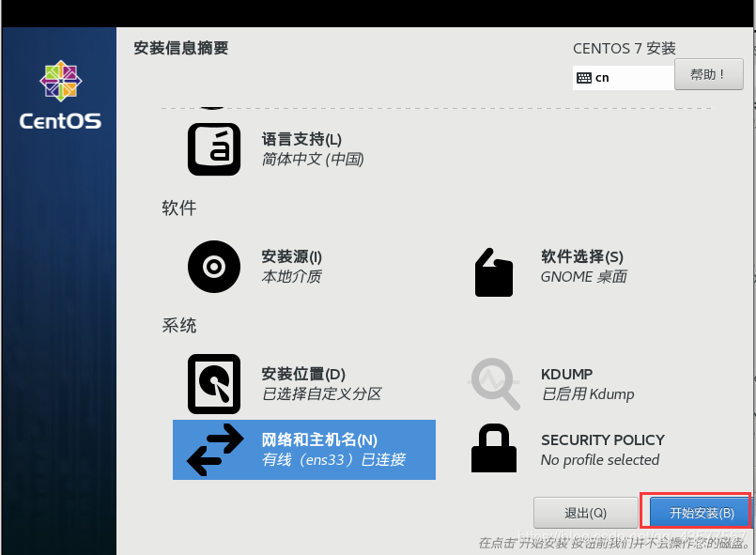This screenshot has height=555, width=756.
Task: Click the cn keyboard layout indicator
Action: [623, 78]
